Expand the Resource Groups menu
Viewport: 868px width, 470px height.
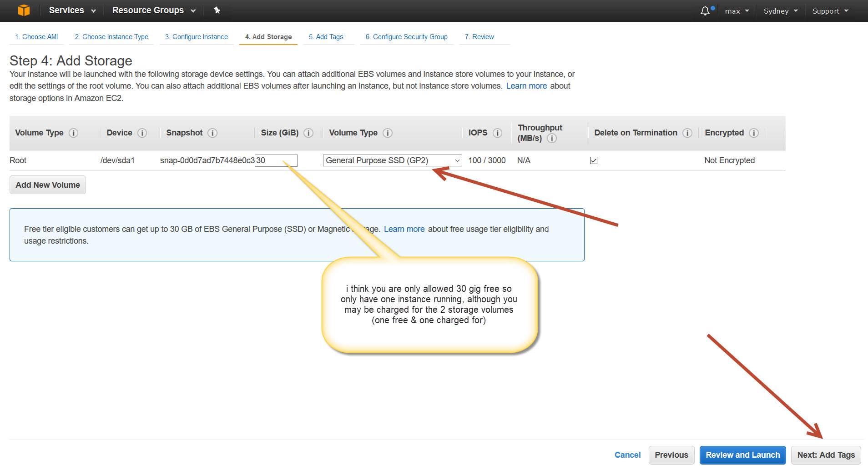pos(154,10)
